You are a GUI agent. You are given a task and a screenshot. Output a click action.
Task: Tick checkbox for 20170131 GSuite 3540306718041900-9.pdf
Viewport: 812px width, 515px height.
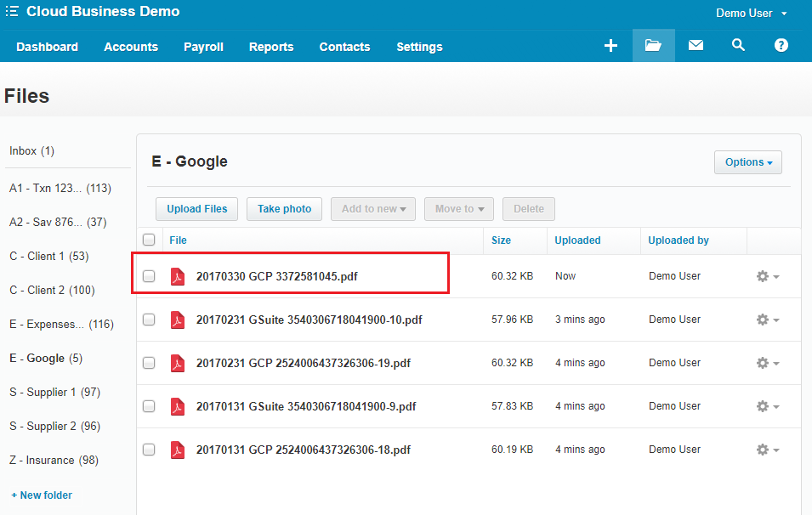(x=149, y=406)
